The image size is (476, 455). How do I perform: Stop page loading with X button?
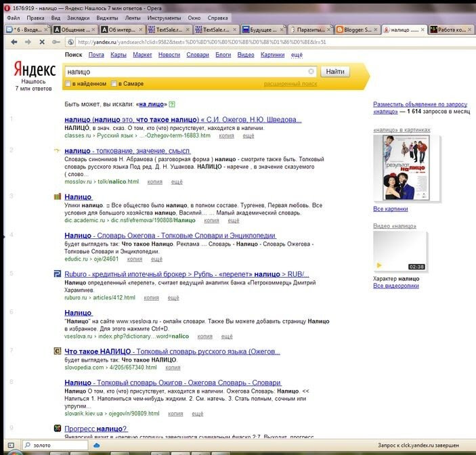pos(42,42)
